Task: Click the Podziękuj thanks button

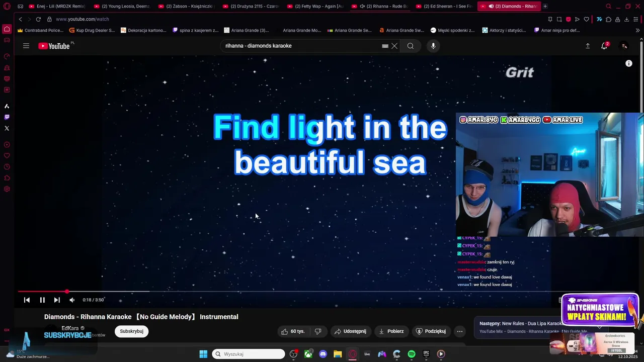Action: [431, 331]
